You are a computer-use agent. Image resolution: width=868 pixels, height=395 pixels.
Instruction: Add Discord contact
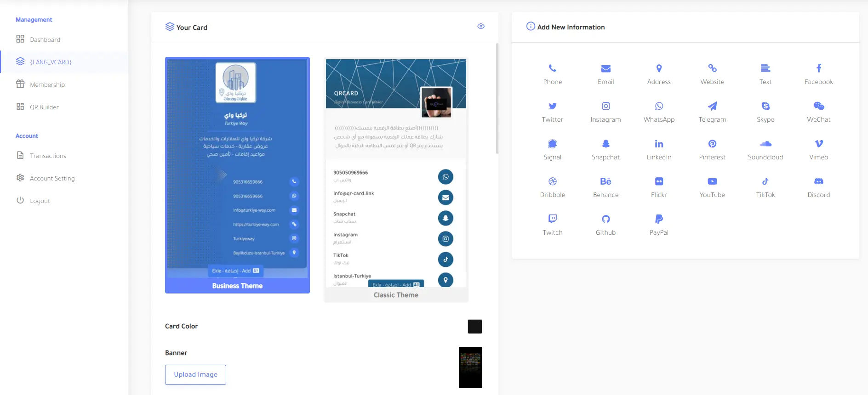(819, 187)
